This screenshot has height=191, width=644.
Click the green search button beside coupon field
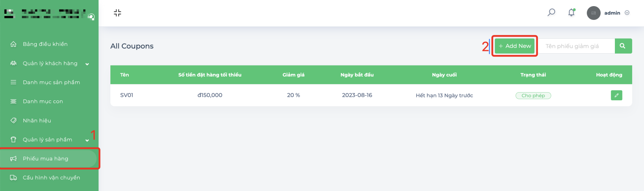[623, 46]
